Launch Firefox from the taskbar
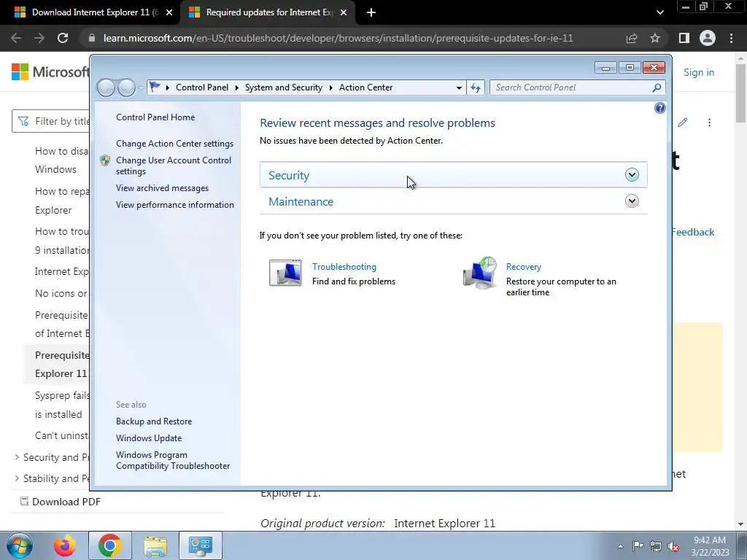 (x=65, y=545)
